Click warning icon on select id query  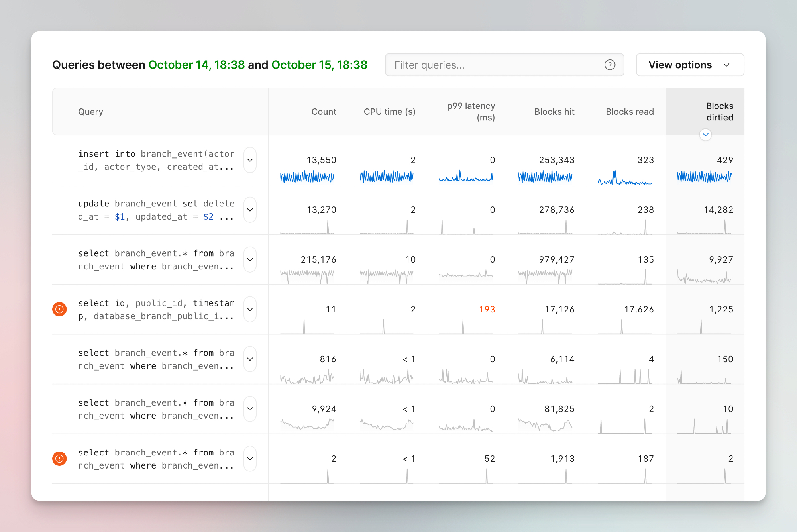coord(59,309)
